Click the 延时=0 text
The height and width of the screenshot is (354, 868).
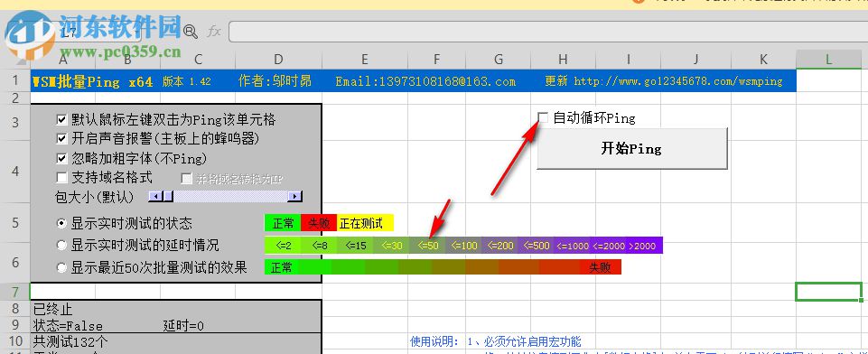pyautogui.click(x=183, y=326)
